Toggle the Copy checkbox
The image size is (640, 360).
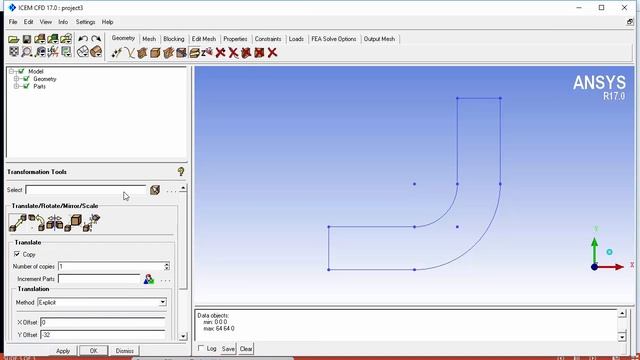pyautogui.click(x=17, y=254)
